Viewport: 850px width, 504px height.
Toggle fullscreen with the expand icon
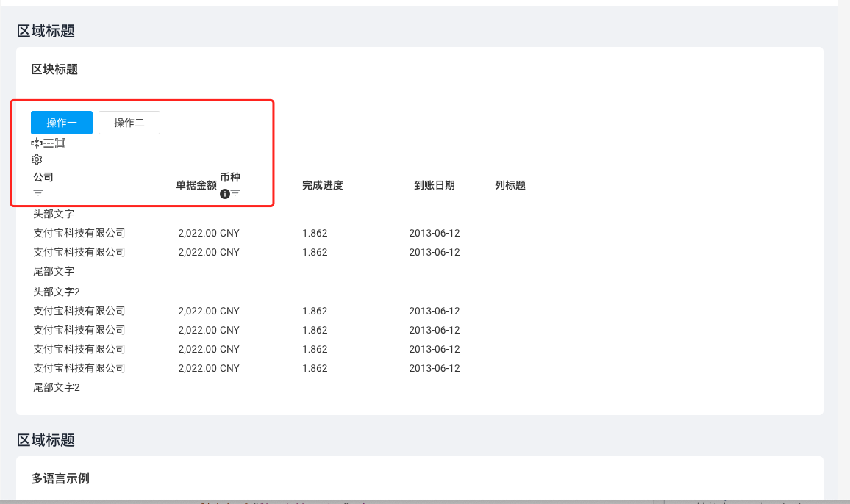tap(60, 143)
